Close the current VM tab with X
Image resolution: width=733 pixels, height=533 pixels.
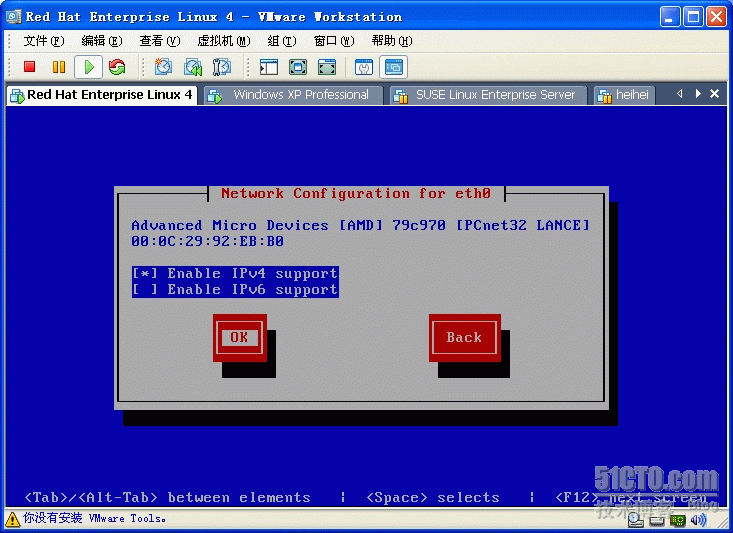click(714, 94)
